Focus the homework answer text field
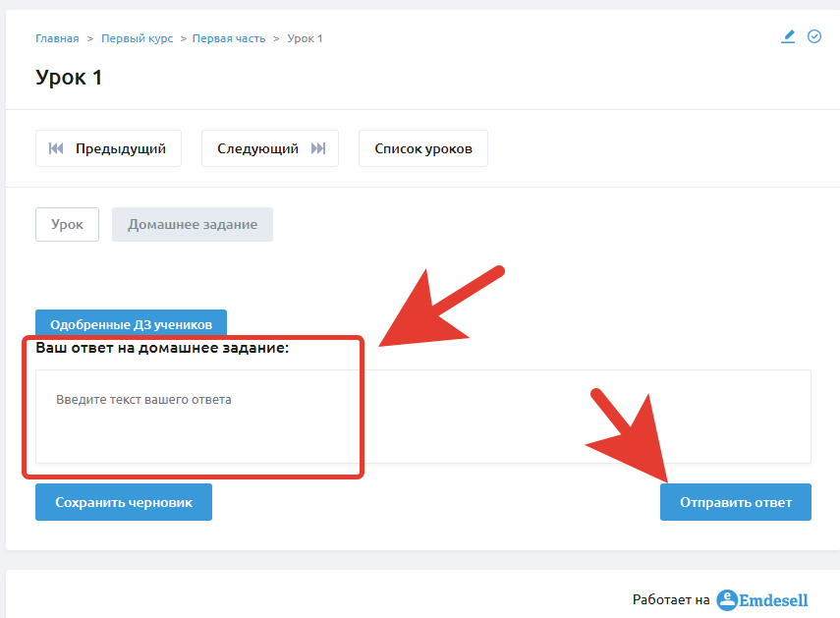840x618 pixels. (423, 417)
